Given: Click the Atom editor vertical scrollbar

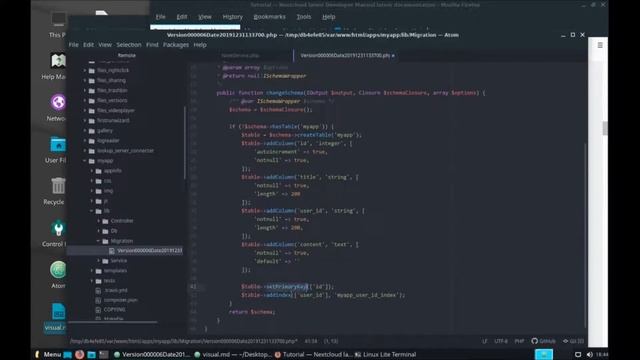Looking at the screenshot, I should [585, 235].
